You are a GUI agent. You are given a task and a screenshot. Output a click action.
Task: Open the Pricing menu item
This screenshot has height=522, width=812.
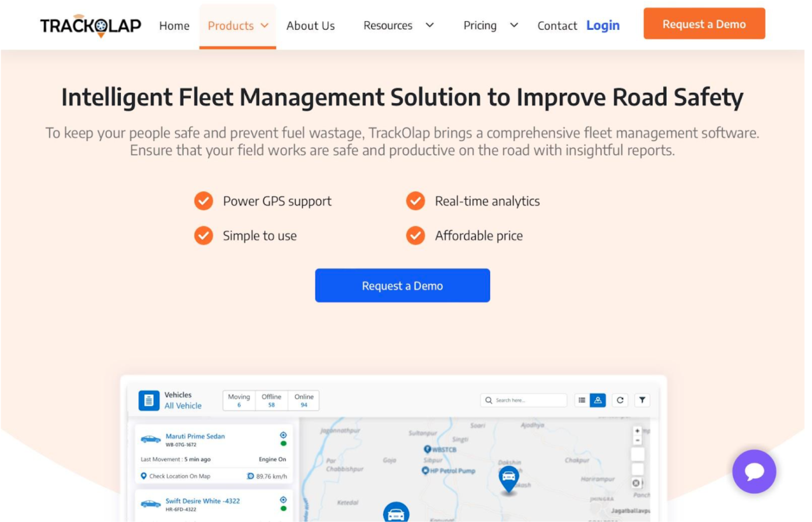480,25
